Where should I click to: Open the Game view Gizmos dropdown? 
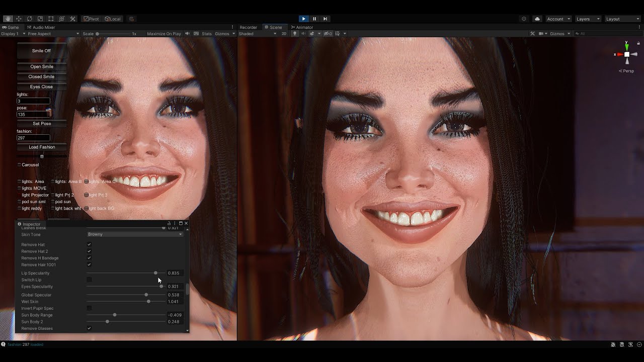coord(225,34)
